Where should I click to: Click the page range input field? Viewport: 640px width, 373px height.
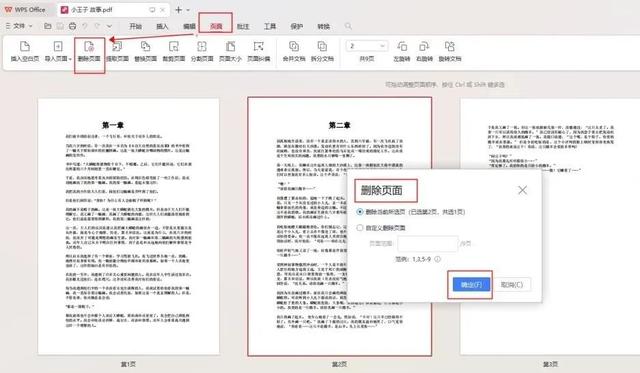point(428,244)
